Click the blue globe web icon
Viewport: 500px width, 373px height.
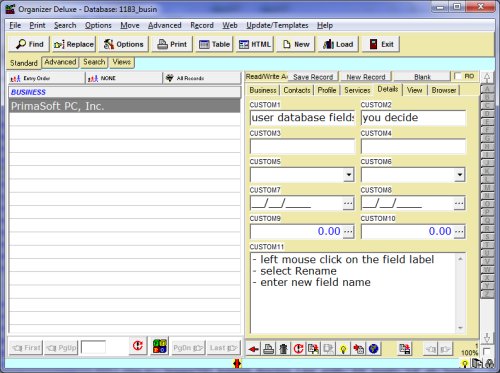click(x=374, y=349)
